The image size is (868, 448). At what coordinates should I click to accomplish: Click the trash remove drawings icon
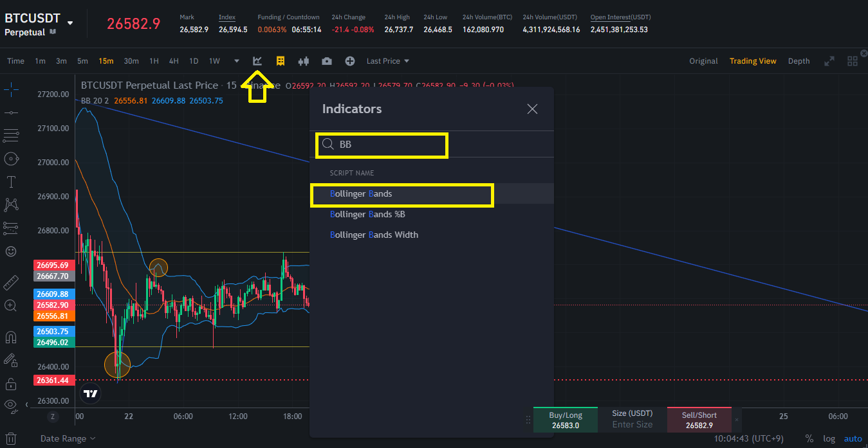coord(11,438)
